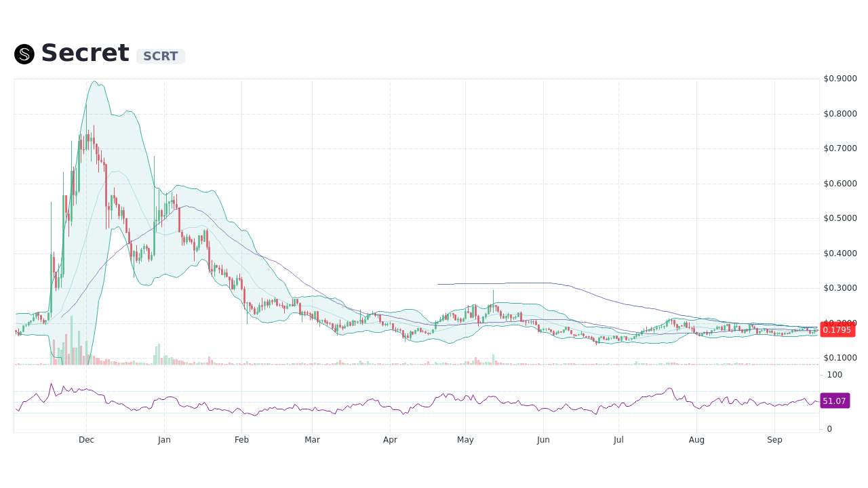This screenshot has height=488, width=868.
Task: Click the Sep date axis label
Action: click(774, 440)
